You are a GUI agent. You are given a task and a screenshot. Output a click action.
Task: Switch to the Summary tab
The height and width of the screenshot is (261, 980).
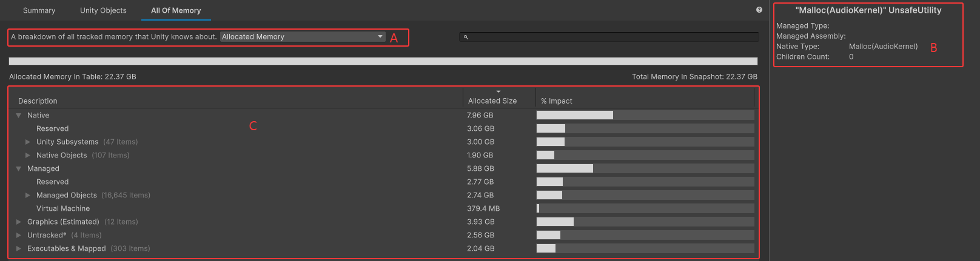tap(39, 10)
